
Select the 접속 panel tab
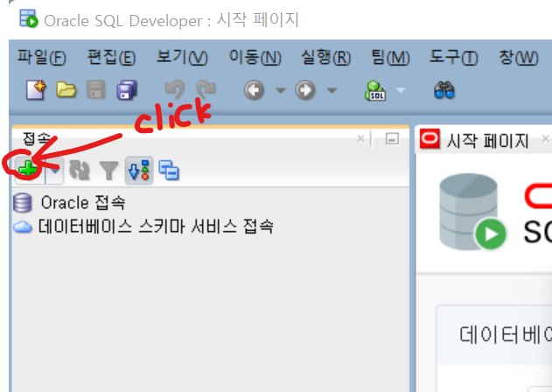[x=37, y=138]
